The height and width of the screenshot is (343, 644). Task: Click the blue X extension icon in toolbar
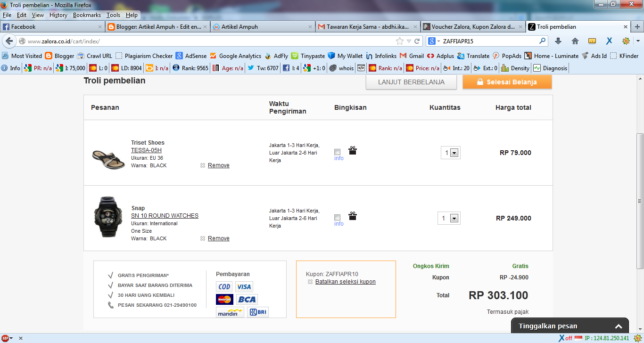609,41
